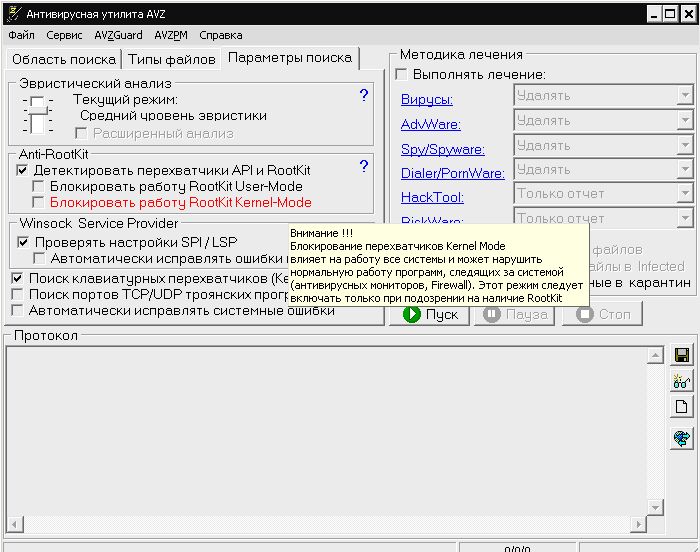Open the AVZPM menu
The image size is (700, 552).
point(171,35)
